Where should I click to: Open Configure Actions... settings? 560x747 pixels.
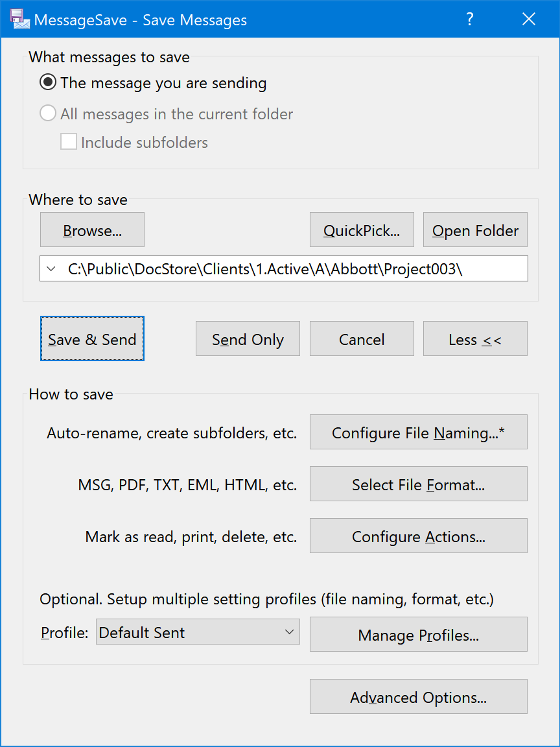click(x=419, y=536)
